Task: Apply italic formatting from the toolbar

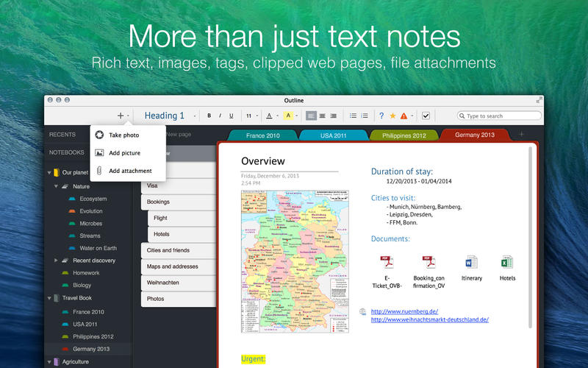Action: click(220, 116)
